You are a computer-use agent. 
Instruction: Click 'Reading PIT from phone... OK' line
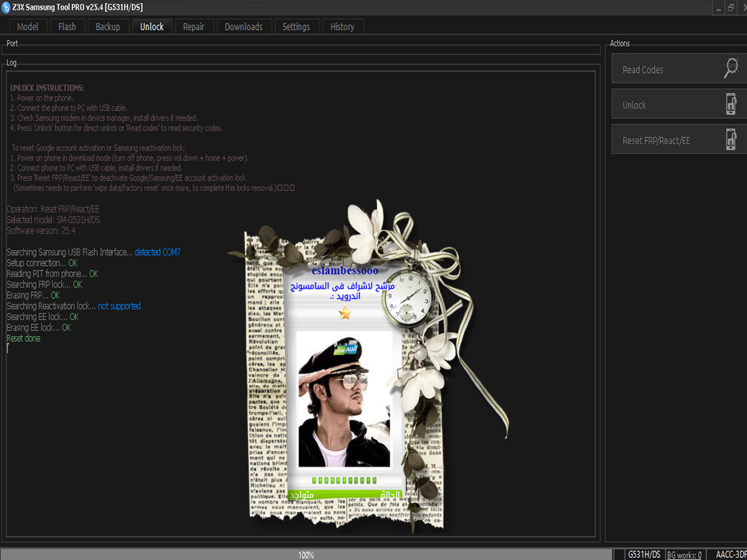(53, 274)
